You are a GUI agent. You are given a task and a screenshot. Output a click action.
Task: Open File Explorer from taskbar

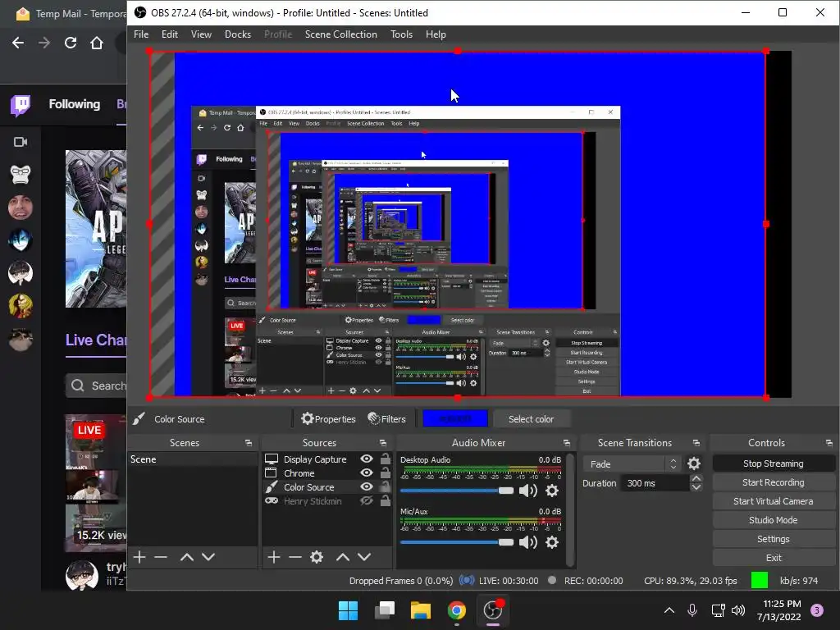(421, 610)
